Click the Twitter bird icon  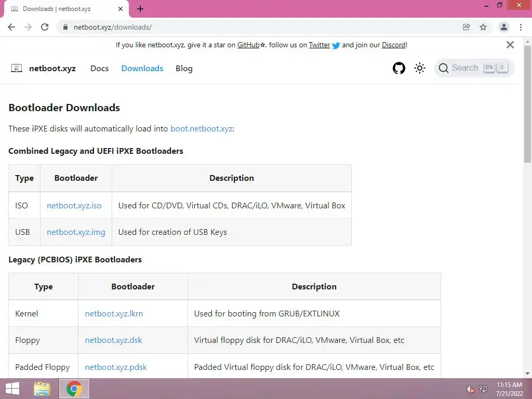pyautogui.click(x=336, y=45)
